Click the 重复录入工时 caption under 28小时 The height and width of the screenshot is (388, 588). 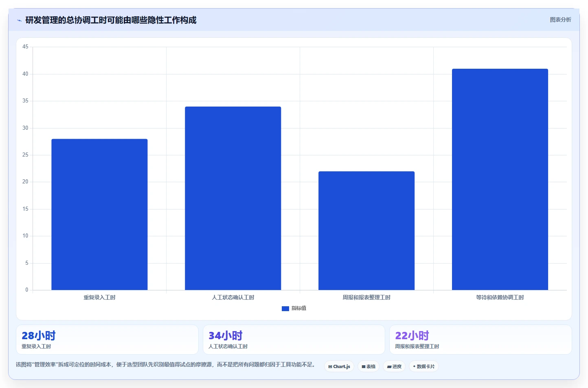[x=36, y=347]
